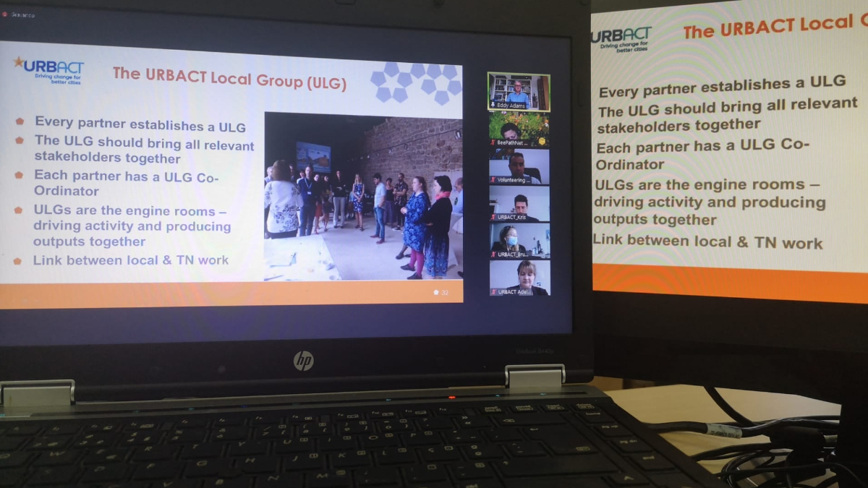
Task: Click external monitor text "Link between local & TN work"
Action: 708,241
